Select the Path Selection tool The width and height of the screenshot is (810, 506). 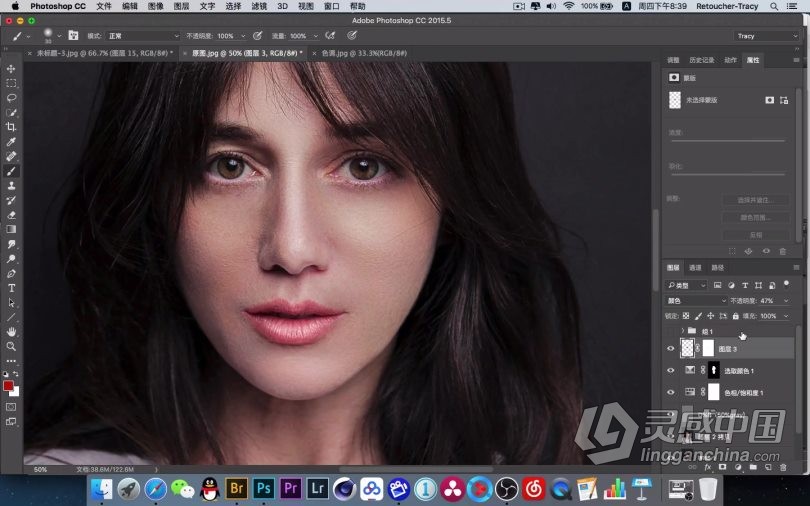[11, 303]
